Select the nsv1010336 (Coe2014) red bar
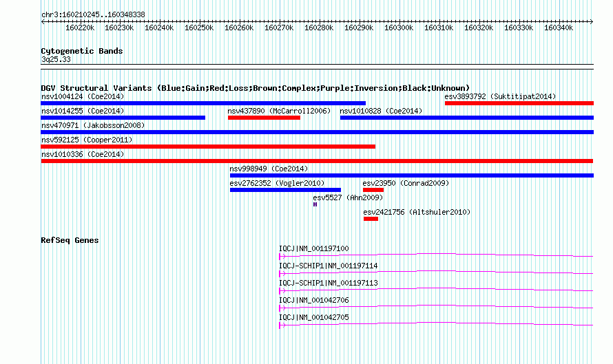This screenshot has width=613, height=364. (317, 161)
